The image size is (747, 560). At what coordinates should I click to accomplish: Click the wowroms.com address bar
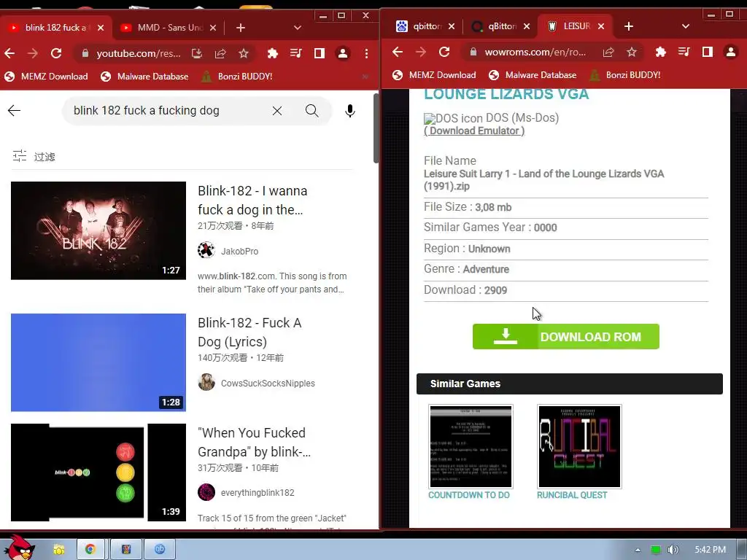click(535, 52)
